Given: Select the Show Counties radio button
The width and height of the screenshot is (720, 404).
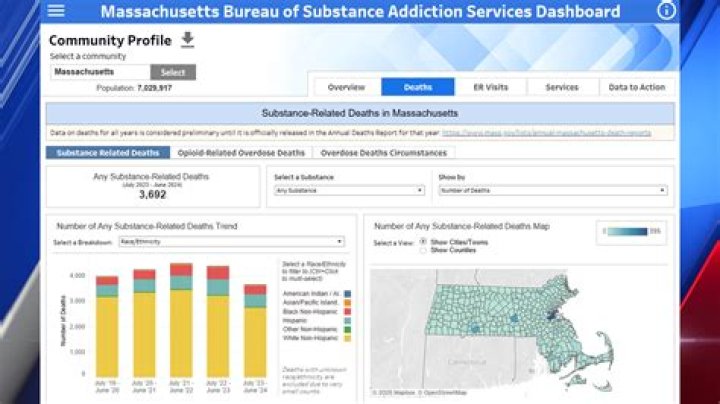Looking at the screenshot, I should [423, 250].
